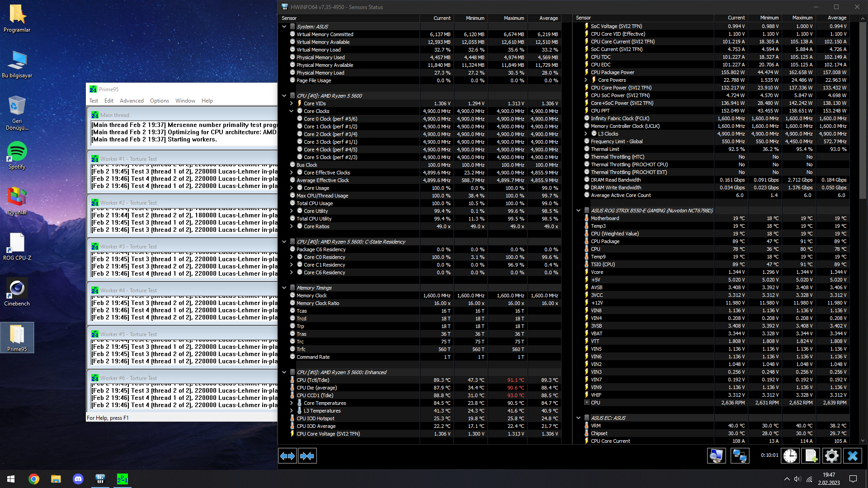
Task: Click the Average column header in right panel
Action: point(832,18)
